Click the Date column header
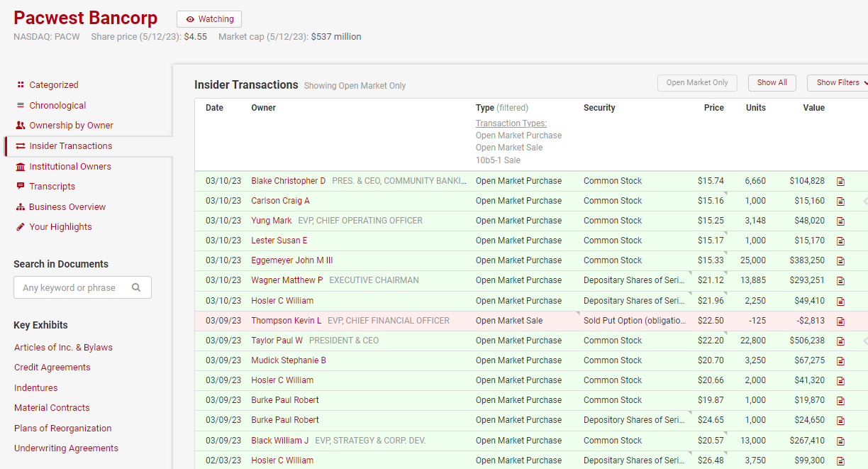Image resolution: width=868 pixels, height=469 pixels. pyautogui.click(x=214, y=108)
